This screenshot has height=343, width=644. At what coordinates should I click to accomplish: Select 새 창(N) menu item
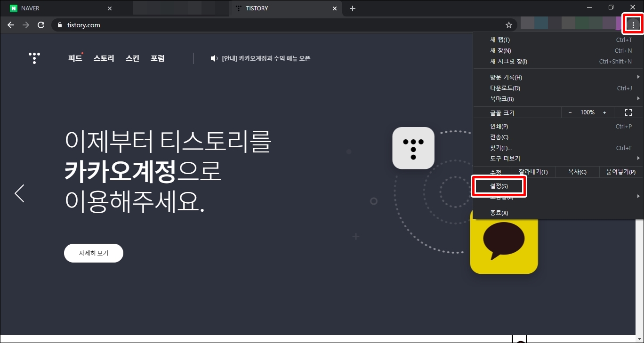(x=558, y=50)
